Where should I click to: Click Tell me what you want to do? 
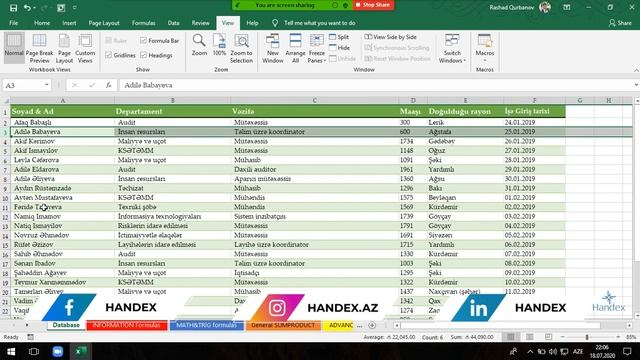point(319,23)
